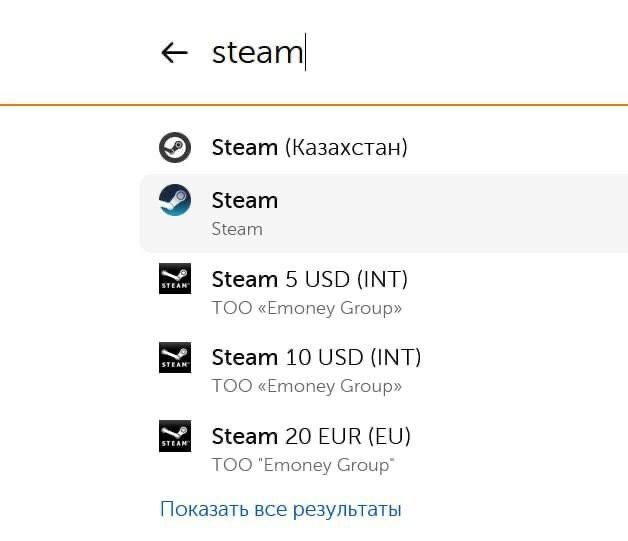Screen dimensions: 628x541
Task: Click '(EU)' in the Steam 20 EUR title
Action: pyautogui.click(x=388, y=436)
